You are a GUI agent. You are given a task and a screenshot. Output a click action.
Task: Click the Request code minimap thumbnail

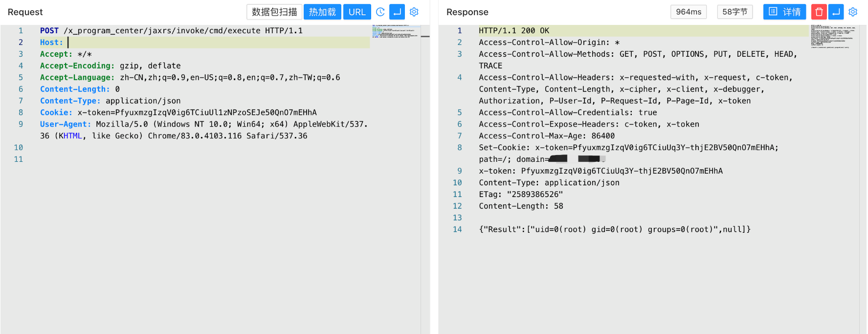pyautogui.click(x=395, y=32)
